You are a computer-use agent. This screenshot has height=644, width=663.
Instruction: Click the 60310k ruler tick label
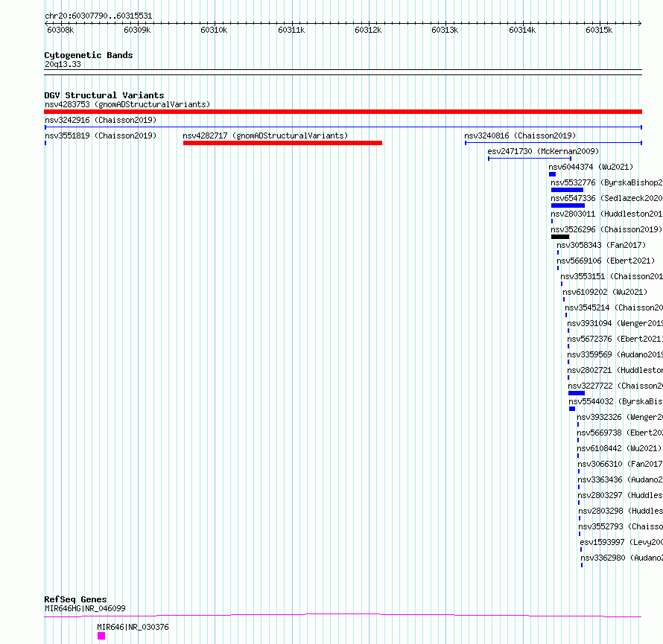214,31
